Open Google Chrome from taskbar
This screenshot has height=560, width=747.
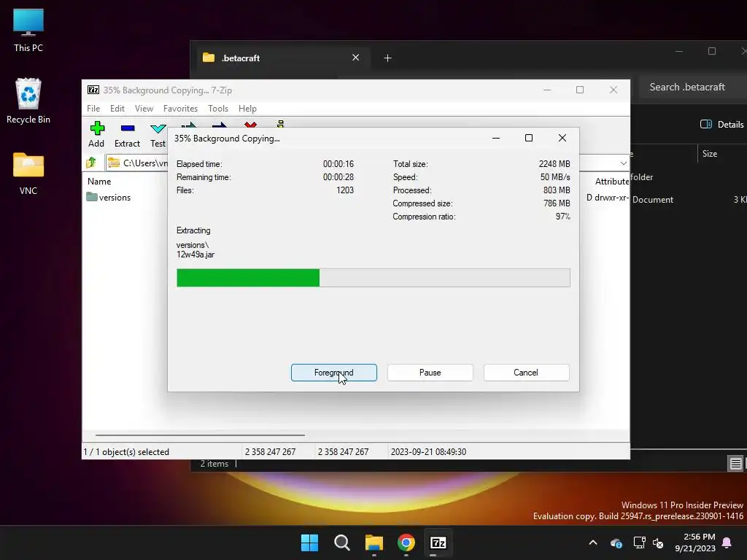pos(406,542)
